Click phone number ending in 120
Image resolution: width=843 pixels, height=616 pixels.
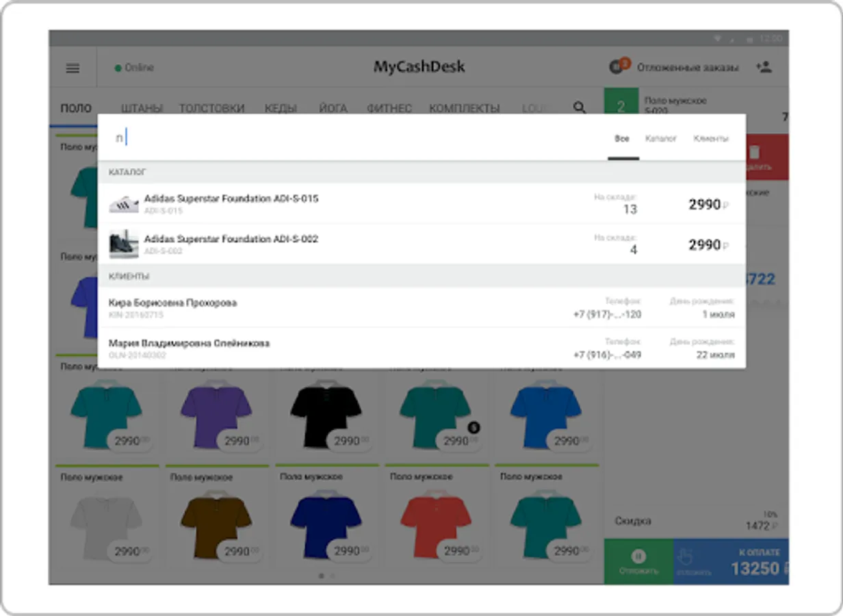pos(607,315)
